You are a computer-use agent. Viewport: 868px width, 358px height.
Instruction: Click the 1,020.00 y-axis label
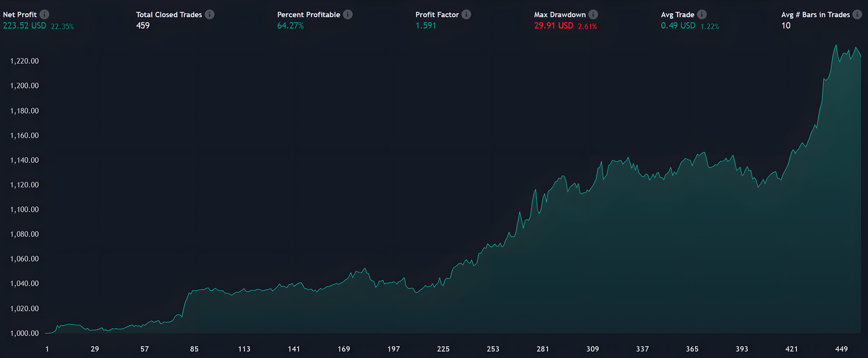[x=24, y=309]
